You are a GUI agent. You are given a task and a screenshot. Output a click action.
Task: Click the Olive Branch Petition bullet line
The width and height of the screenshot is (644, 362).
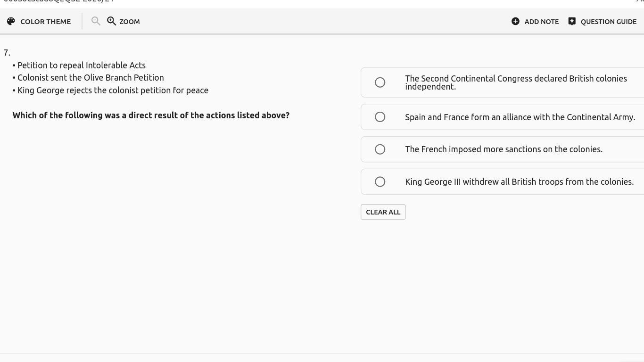click(91, 78)
